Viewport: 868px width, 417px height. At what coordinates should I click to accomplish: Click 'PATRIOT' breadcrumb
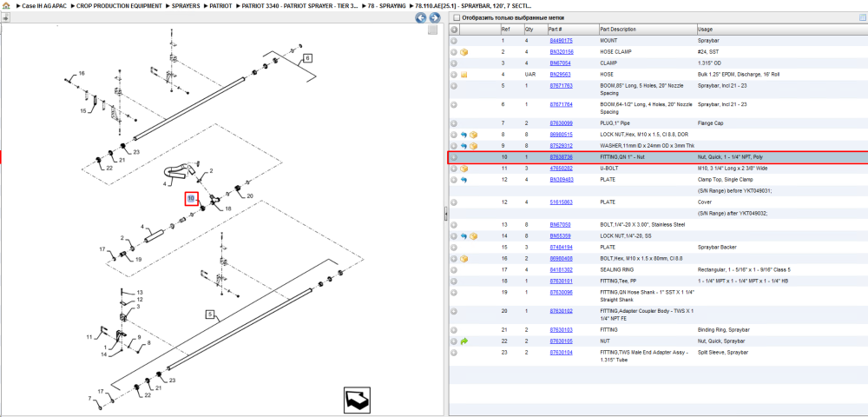point(220,5)
